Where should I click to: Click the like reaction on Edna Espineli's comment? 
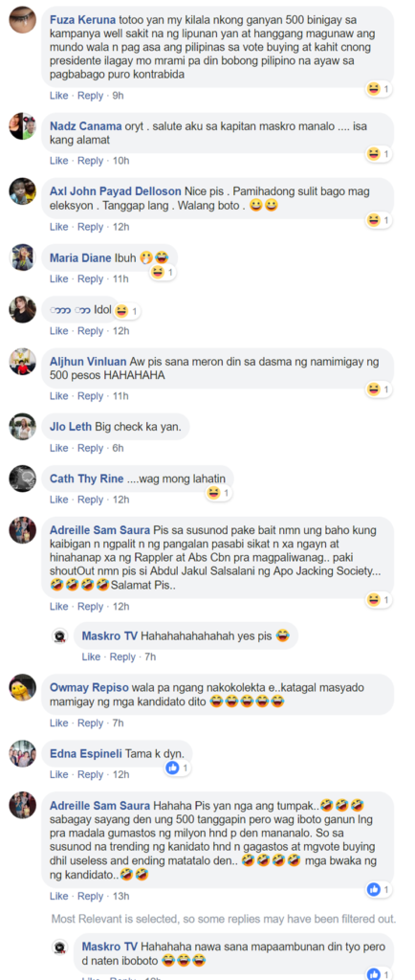pos(179,768)
